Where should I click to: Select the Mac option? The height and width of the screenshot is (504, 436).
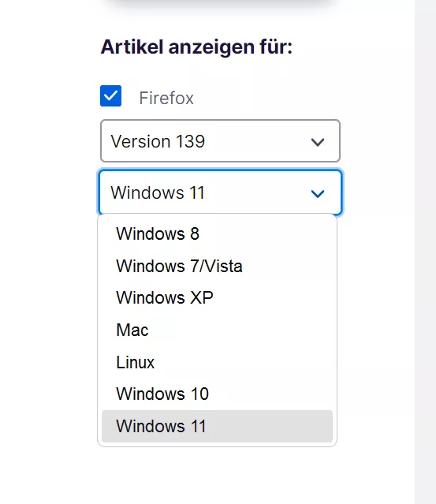pos(217,330)
